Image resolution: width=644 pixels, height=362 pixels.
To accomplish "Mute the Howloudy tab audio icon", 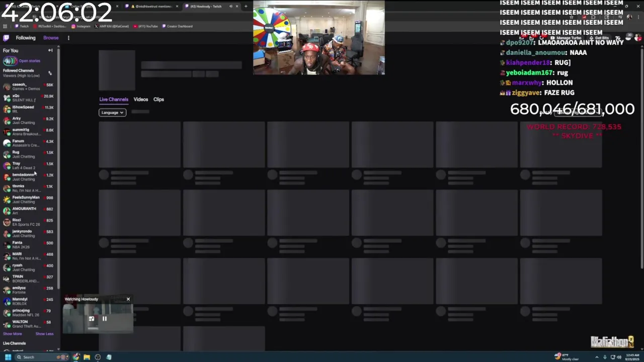I will coord(231,7).
